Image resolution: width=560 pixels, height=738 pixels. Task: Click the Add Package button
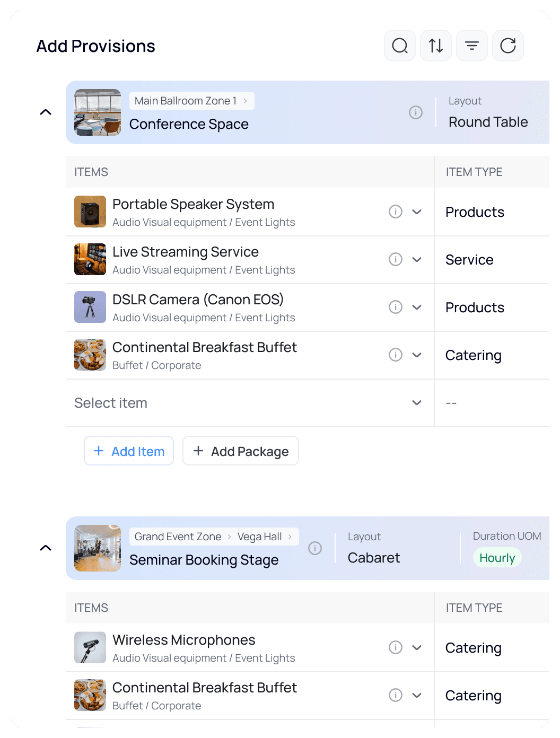coord(240,451)
